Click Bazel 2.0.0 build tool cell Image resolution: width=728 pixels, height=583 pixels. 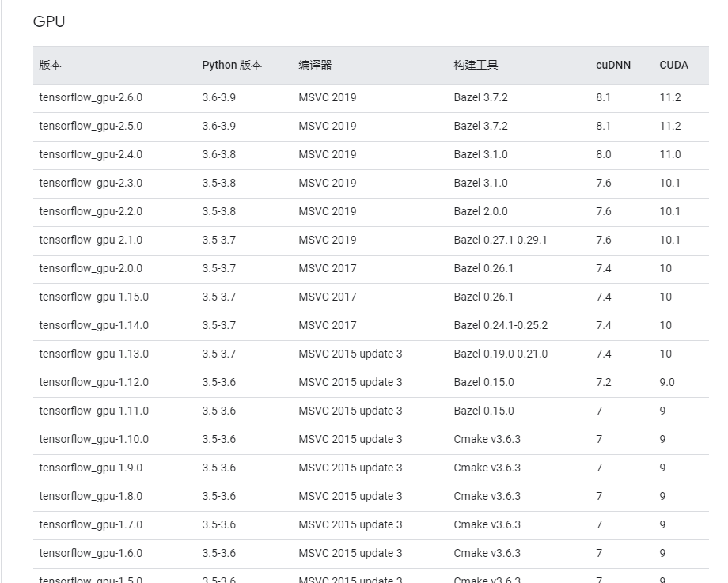pos(480,212)
